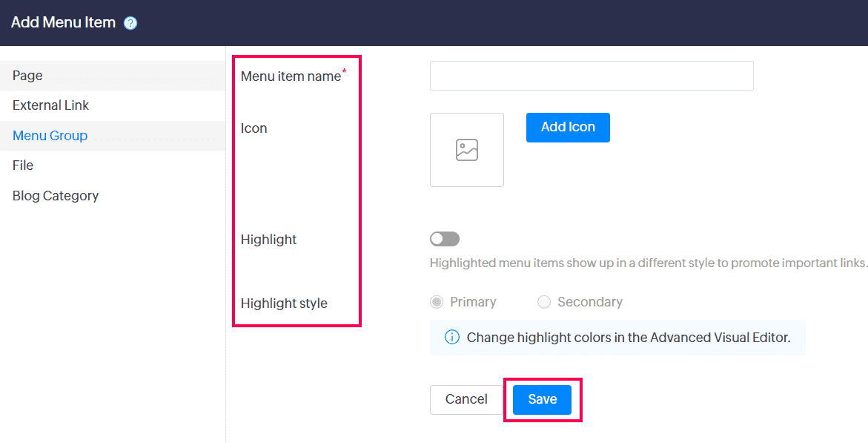Click the info icon in the Advanced Visual Editor notice

click(x=451, y=337)
